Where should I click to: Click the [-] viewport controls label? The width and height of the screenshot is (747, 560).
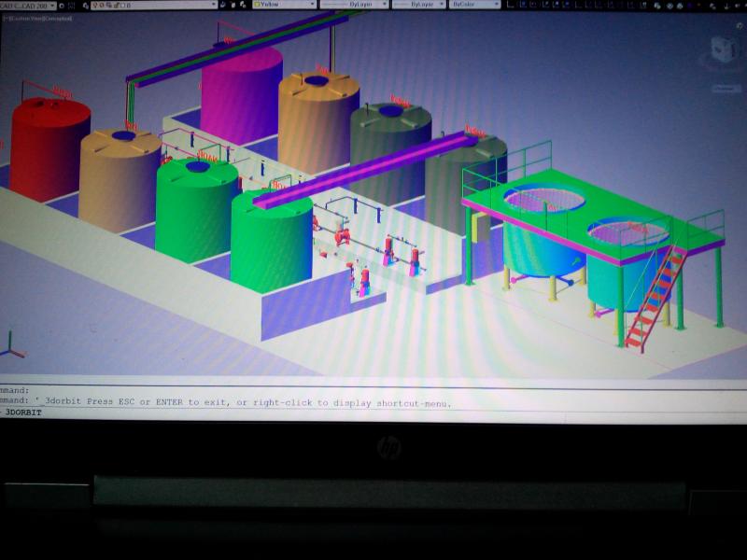5,18
